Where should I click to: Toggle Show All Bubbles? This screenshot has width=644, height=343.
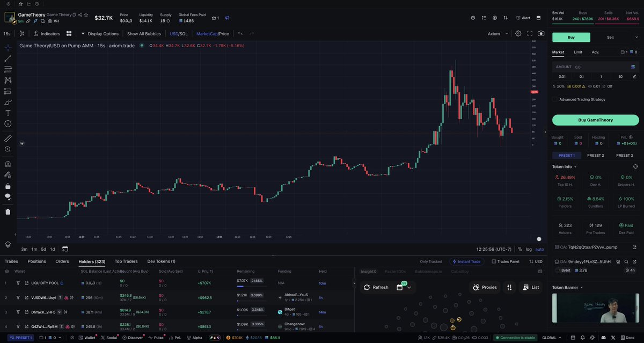coord(144,33)
